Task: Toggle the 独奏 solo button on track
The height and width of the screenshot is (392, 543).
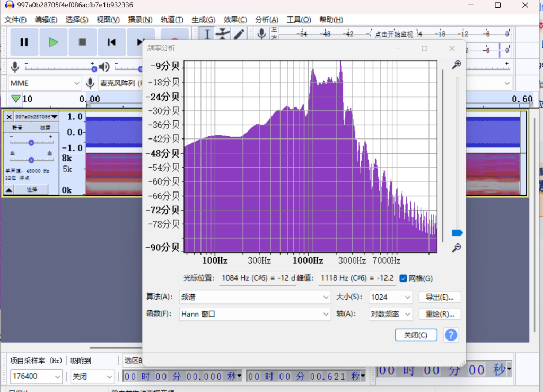Action: 46,128
